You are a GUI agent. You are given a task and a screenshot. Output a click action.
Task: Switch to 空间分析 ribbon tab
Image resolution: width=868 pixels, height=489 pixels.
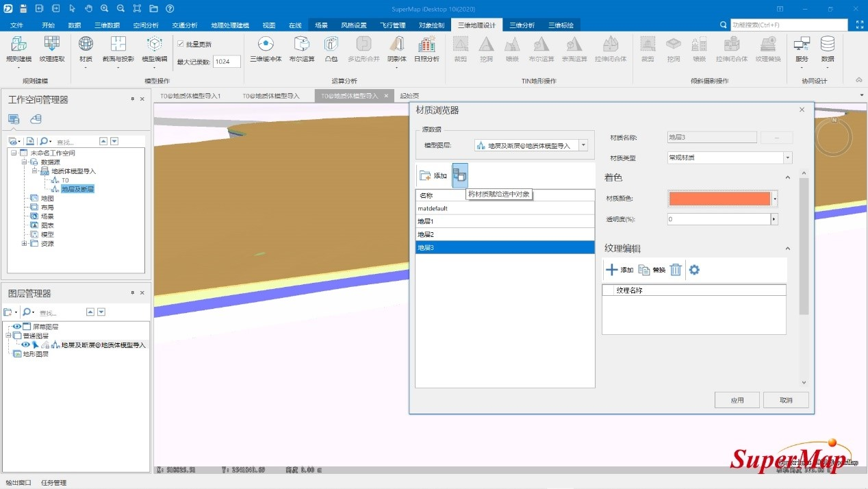[146, 25]
